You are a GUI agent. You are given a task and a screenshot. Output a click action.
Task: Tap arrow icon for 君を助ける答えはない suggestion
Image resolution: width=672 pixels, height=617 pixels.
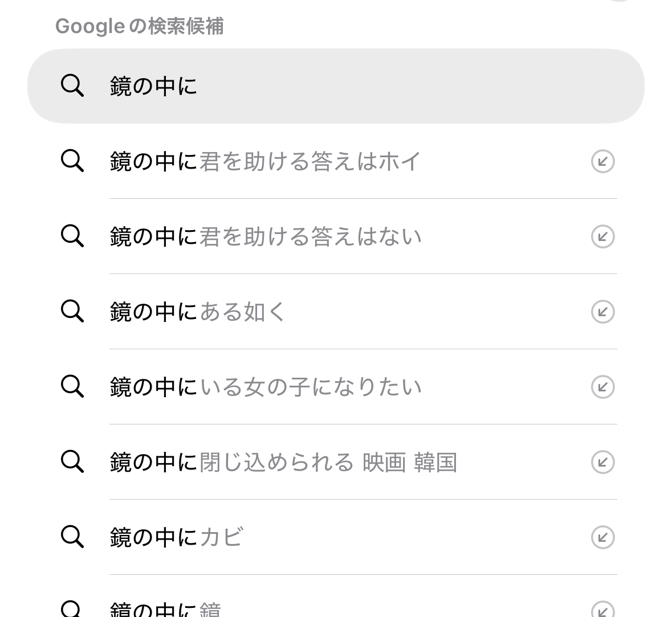click(x=602, y=236)
